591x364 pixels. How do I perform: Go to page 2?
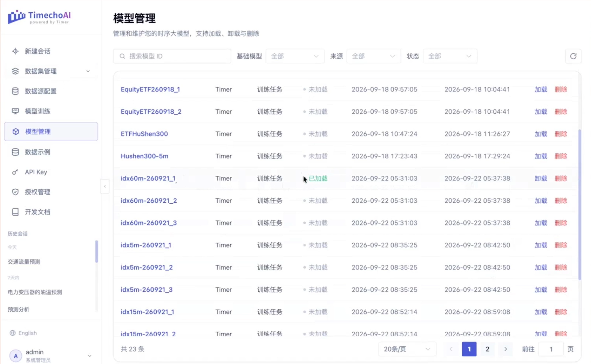pyautogui.click(x=487, y=349)
